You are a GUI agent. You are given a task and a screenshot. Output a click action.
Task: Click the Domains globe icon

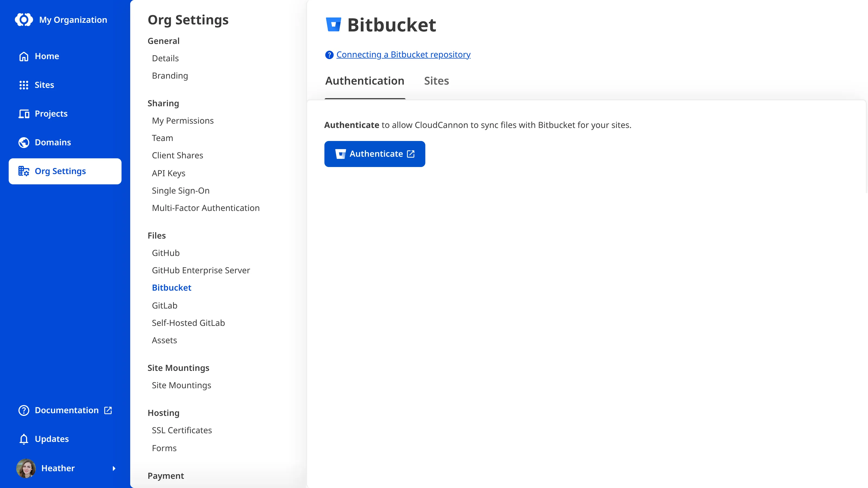point(24,142)
